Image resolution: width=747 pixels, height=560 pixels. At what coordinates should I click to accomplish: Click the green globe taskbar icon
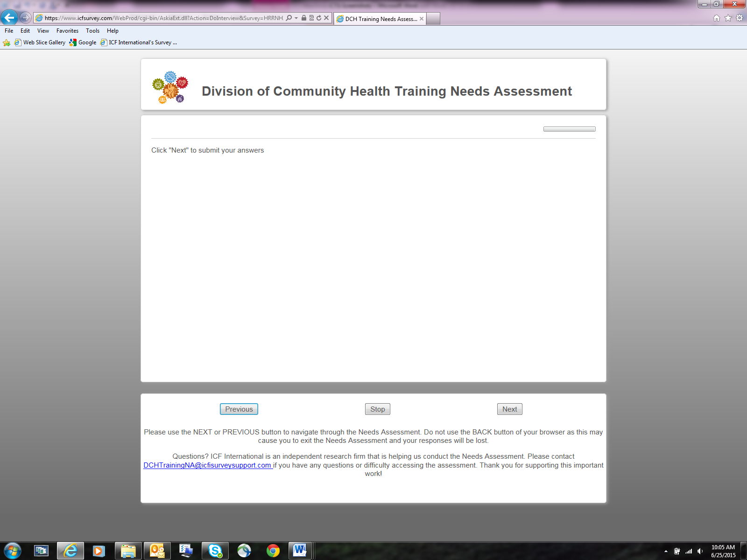[x=244, y=551]
